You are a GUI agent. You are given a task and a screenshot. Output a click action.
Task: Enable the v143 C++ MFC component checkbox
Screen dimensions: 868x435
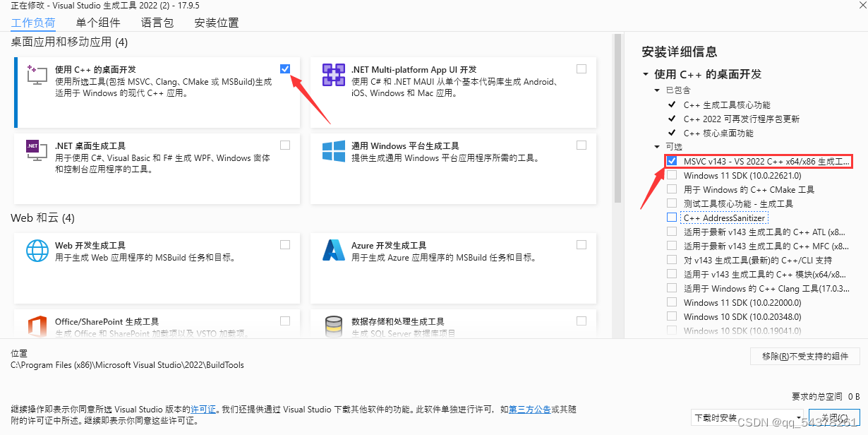(x=672, y=246)
